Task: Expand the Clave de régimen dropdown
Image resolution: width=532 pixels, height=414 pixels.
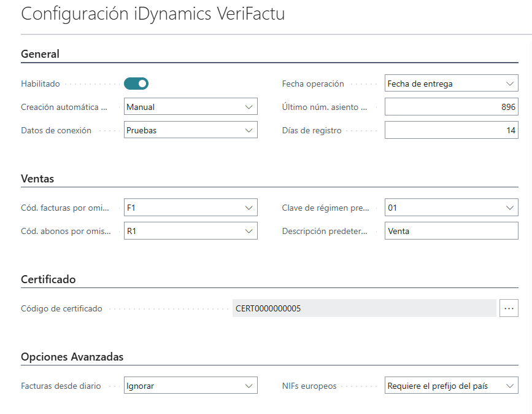Action: 451,208
